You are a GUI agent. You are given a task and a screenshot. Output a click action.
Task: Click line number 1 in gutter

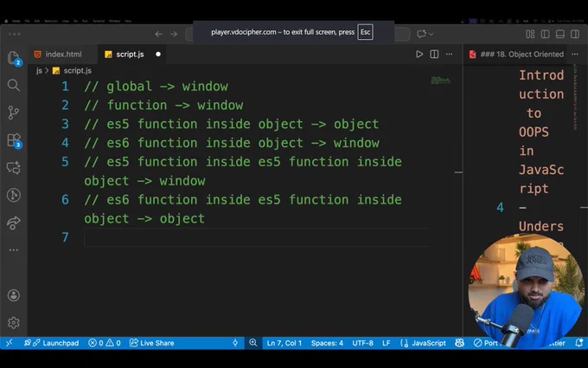pyautogui.click(x=65, y=87)
